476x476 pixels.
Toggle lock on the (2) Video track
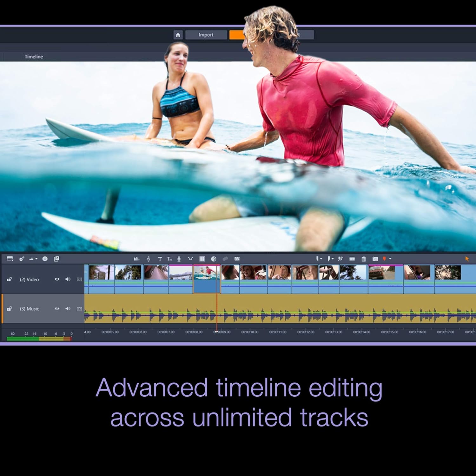click(x=10, y=279)
